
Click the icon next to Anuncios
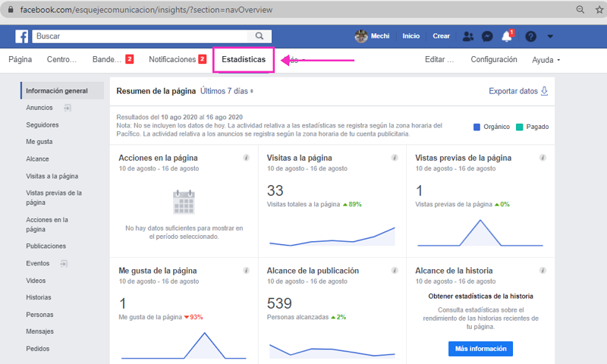coord(68,108)
